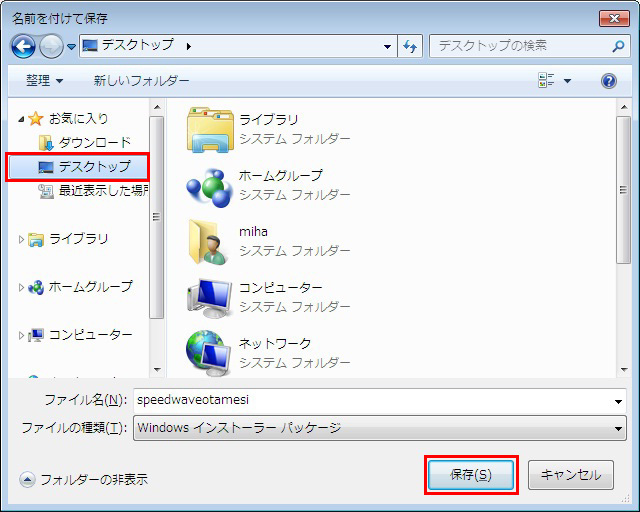Select the コンピューター icon in file list

click(209, 296)
